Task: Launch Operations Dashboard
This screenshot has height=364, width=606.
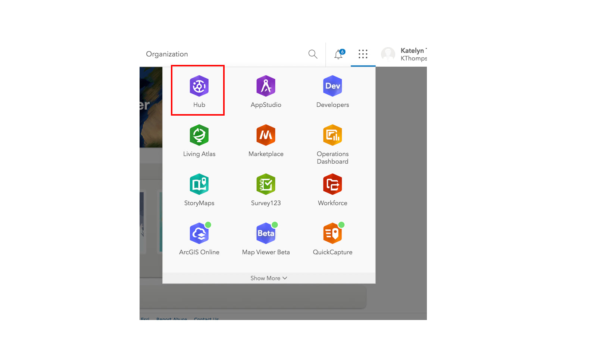Action: click(x=332, y=144)
